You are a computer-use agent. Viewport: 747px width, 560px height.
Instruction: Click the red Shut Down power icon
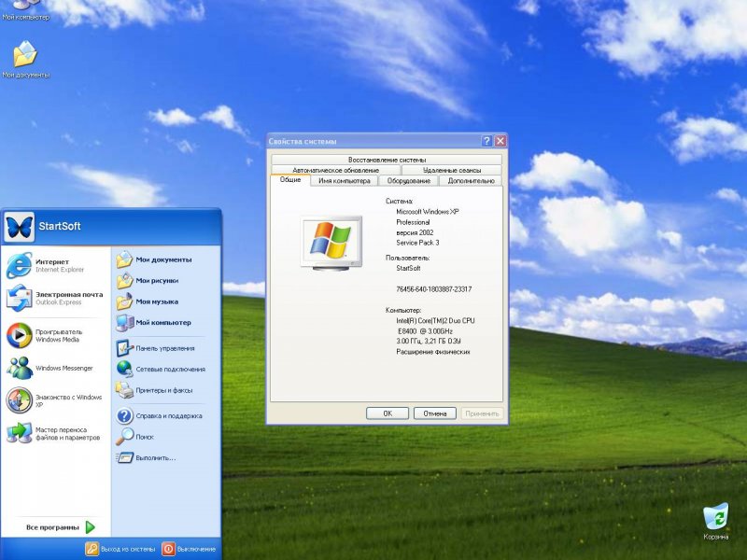coord(168,549)
